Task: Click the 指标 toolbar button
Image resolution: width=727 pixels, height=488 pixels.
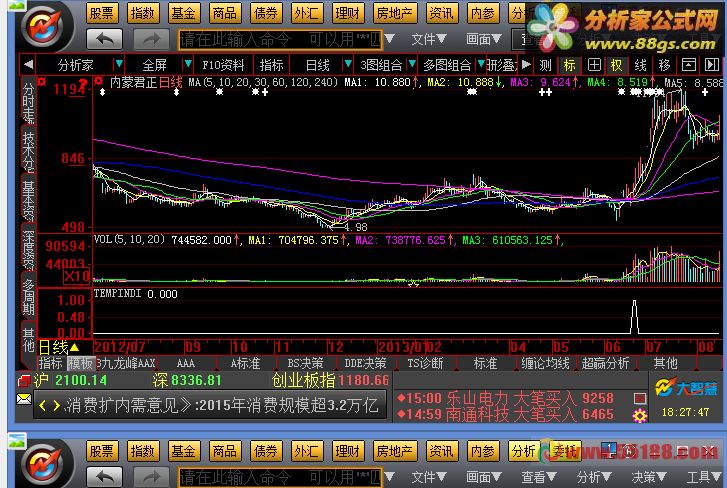Action: (x=271, y=65)
